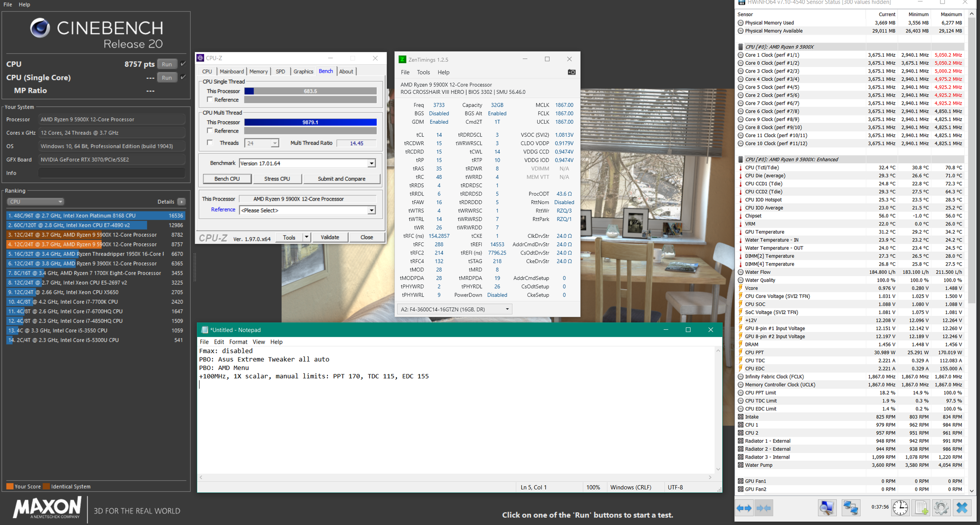Click the HWiNFO title bar app icon

point(741,2)
